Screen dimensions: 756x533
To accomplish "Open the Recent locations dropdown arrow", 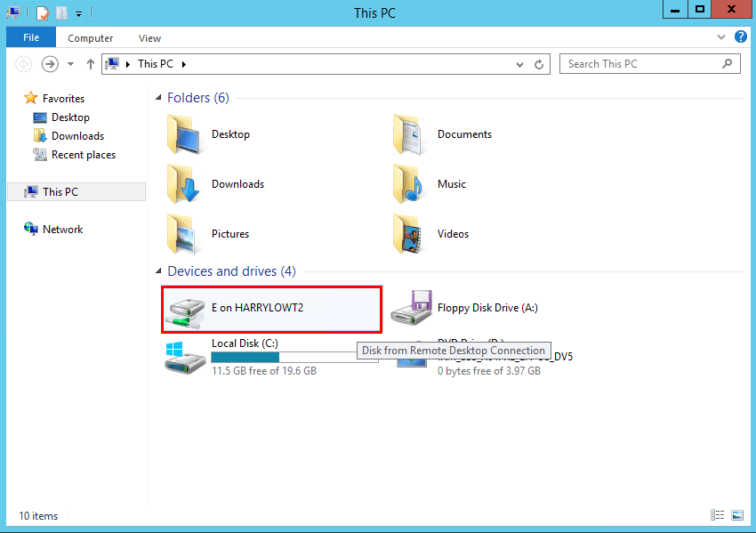I will [x=70, y=64].
